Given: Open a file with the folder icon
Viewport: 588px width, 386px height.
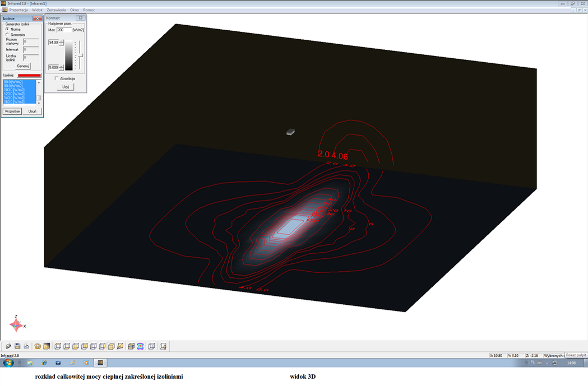Looking at the screenshot, I should [8, 346].
